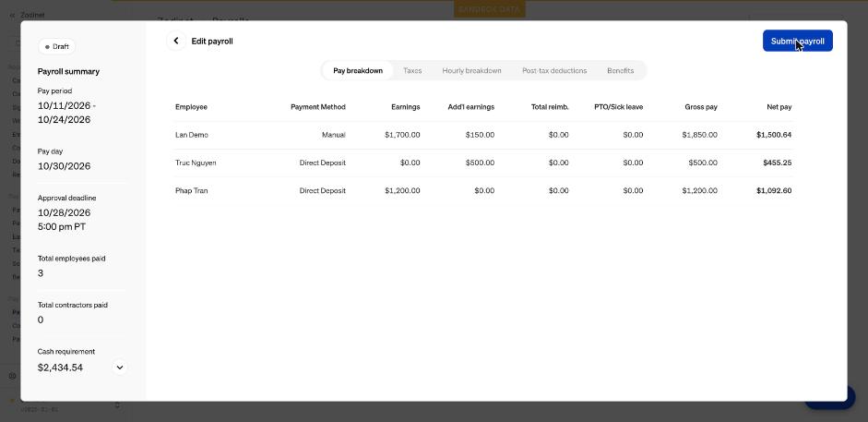Click the Edit payroll title
The image size is (868, 422).
tap(212, 41)
